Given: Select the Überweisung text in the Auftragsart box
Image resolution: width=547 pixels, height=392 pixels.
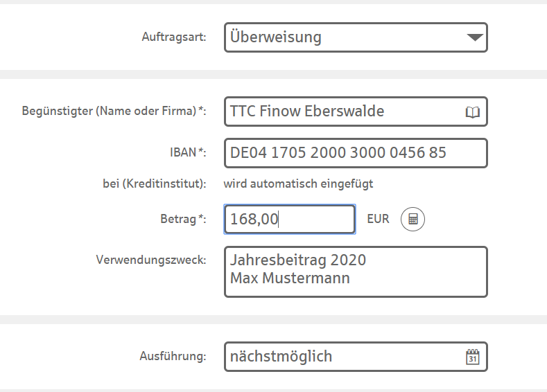Looking at the screenshot, I should pos(276,37).
